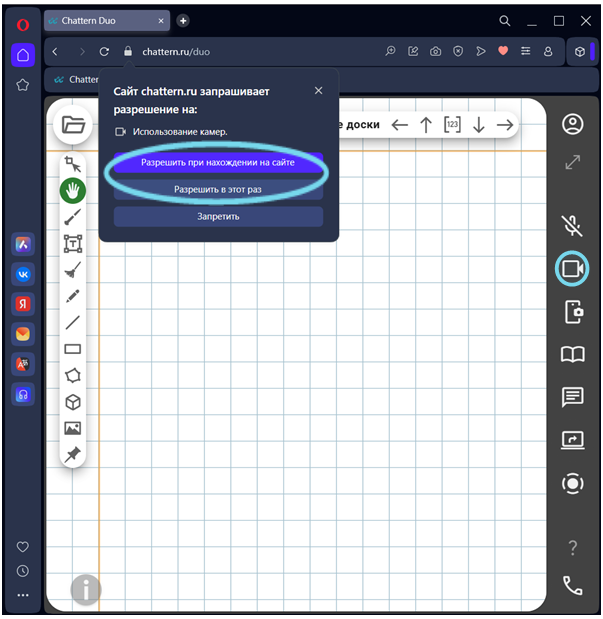Pick the polygon shape tool
The height and width of the screenshot is (619, 603).
point(72,375)
